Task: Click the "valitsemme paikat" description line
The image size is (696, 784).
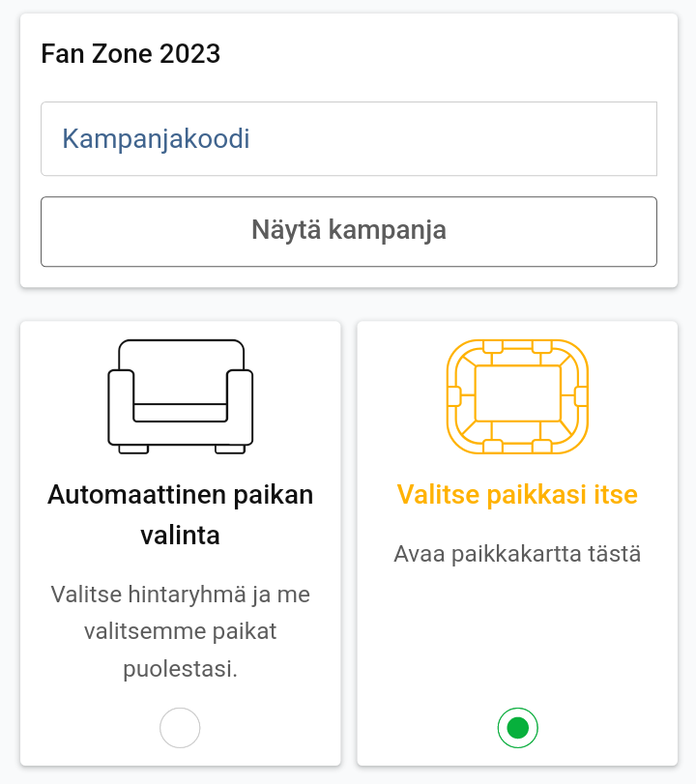Action: click(180, 631)
